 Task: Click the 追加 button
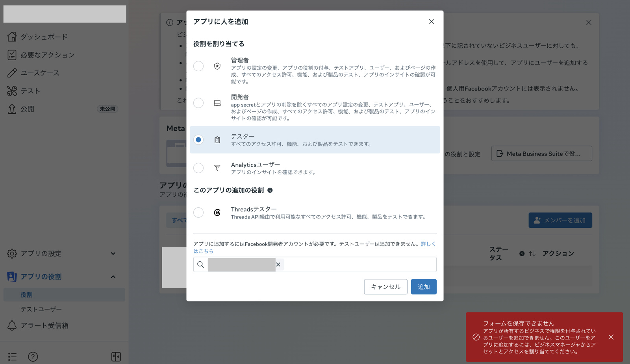click(x=424, y=287)
